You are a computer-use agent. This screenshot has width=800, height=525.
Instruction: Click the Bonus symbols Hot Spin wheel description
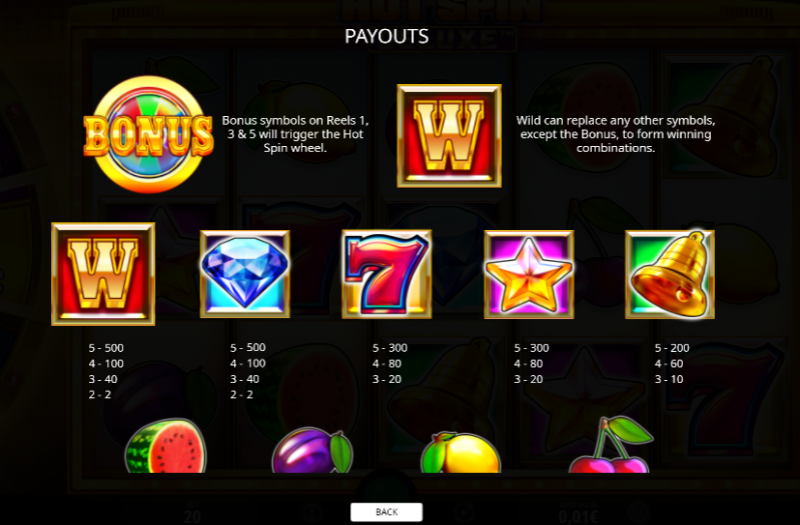(x=295, y=134)
